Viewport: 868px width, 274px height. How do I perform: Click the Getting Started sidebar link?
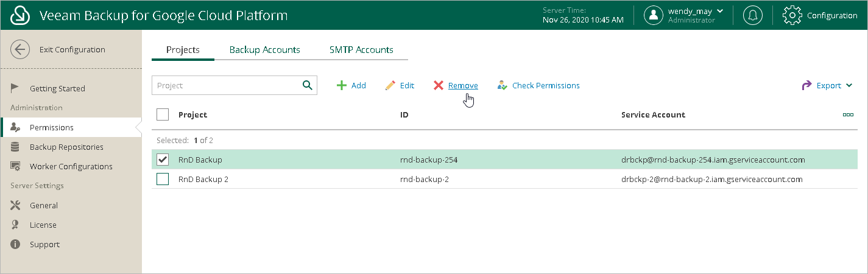[57, 89]
